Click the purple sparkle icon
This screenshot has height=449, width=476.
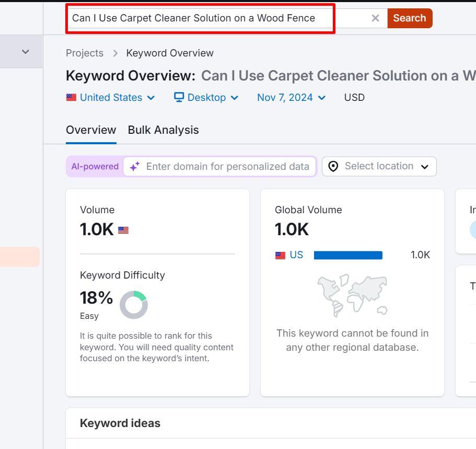click(135, 167)
